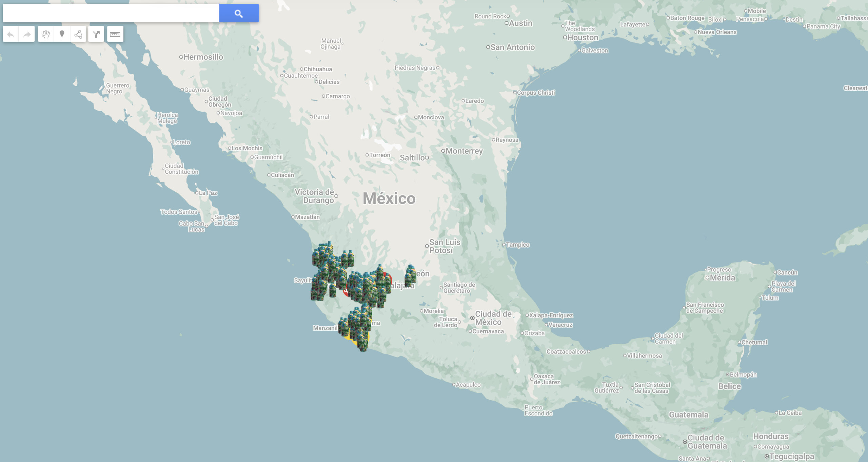This screenshot has height=462, width=868.
Task: Click the Nueva Orleans city label
Action: point(717,32)
